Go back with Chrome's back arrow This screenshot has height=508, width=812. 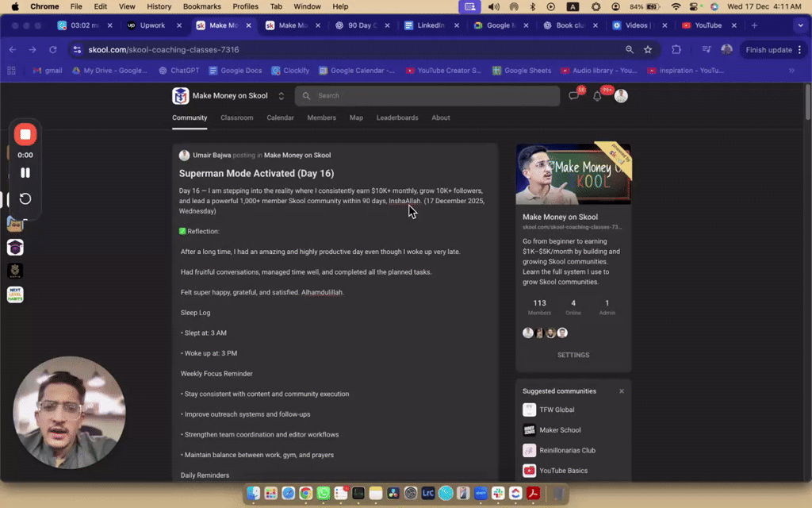point(13,50)
